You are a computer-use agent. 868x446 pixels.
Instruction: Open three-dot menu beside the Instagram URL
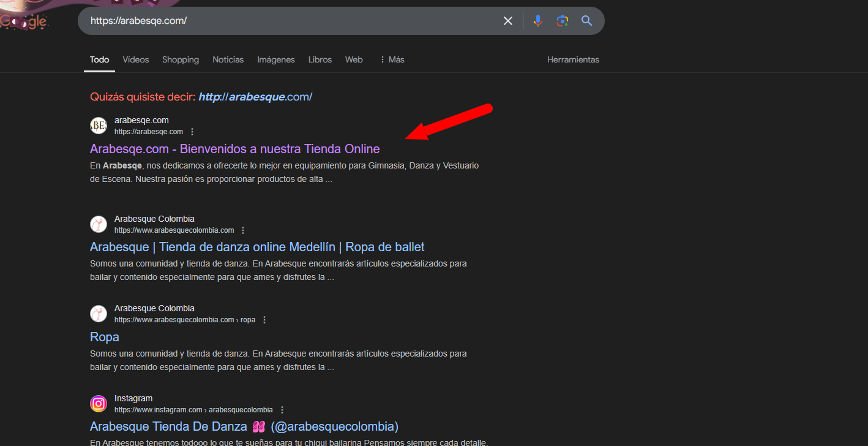pos(282,410)
